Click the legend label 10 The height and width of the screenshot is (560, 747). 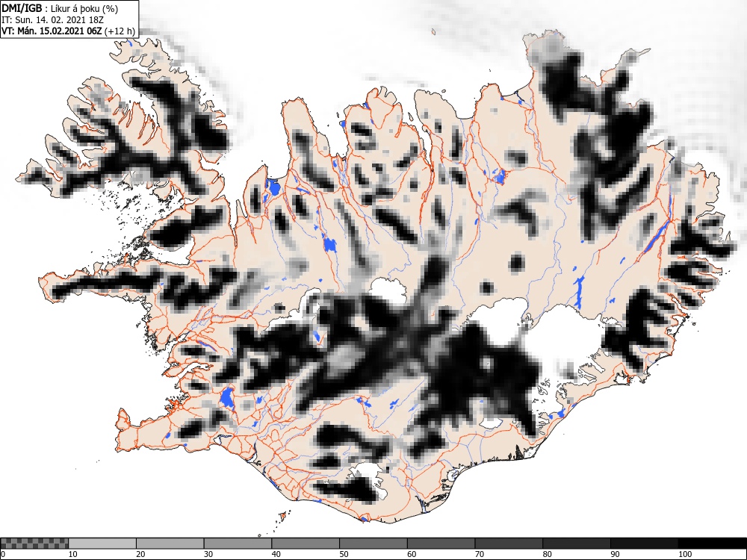(x=73, y=554)
